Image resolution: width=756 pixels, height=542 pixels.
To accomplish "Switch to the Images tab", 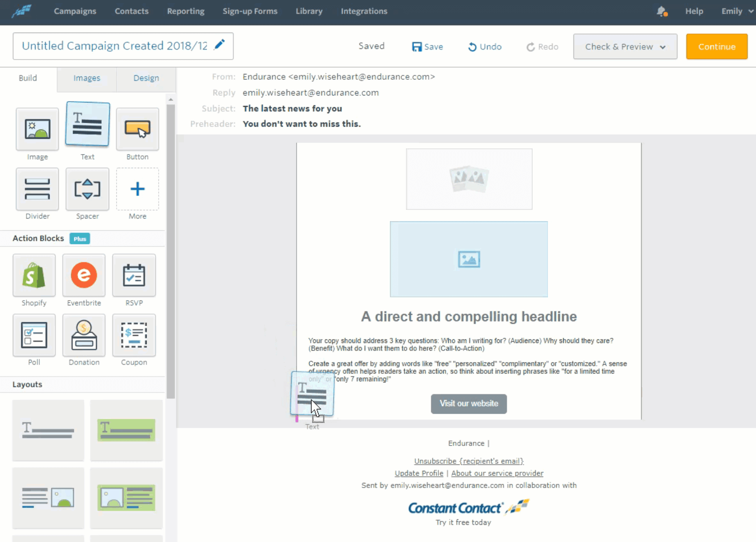I will coord(86,78).
